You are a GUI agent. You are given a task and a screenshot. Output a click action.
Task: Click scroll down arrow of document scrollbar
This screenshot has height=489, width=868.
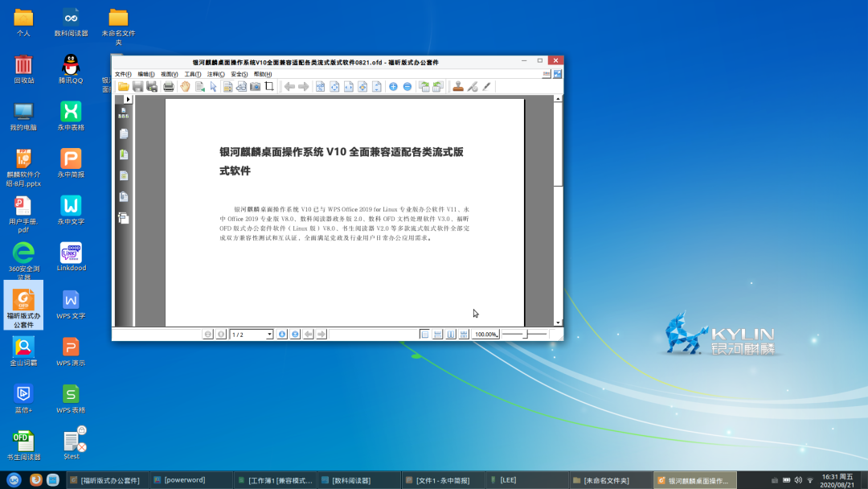(x=558, y=323)
